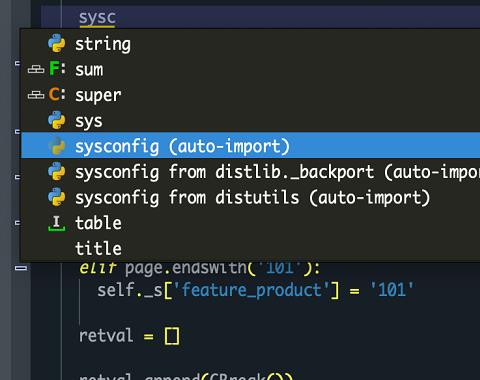Select sum from the completion list
The height and width of the screenshot is (380, 480).
click(250, 69)
